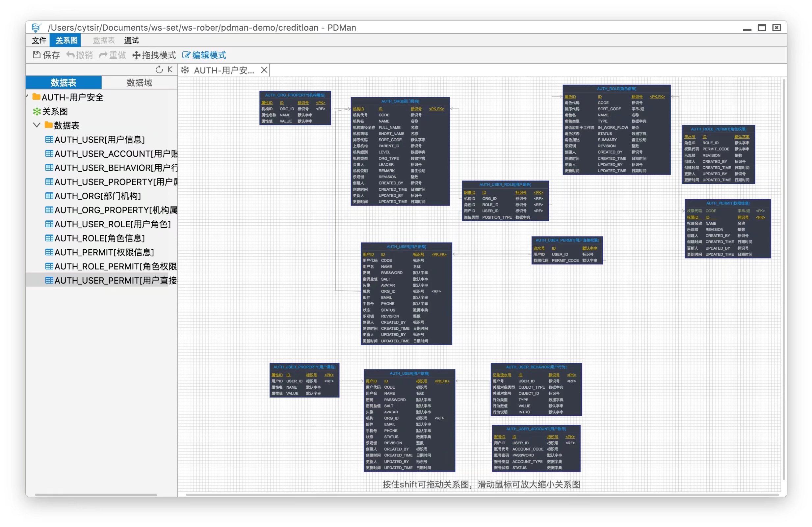Viewport: 812px width, 527px height.
Task: Open the 文件 menu
Action: [x=39, y=40]
